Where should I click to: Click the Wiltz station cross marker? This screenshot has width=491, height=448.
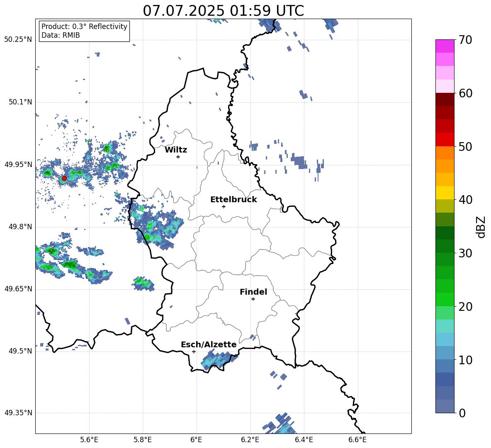(x=178, y=157)
